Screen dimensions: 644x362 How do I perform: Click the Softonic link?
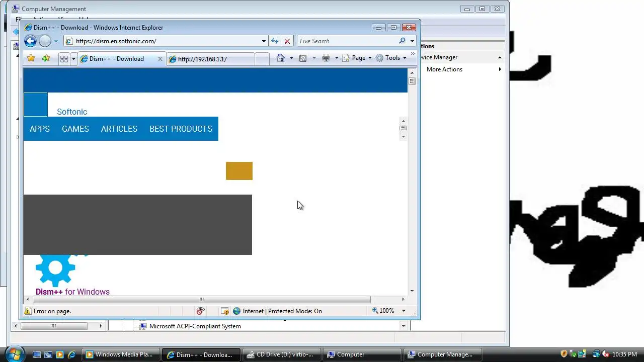[72, 112]
